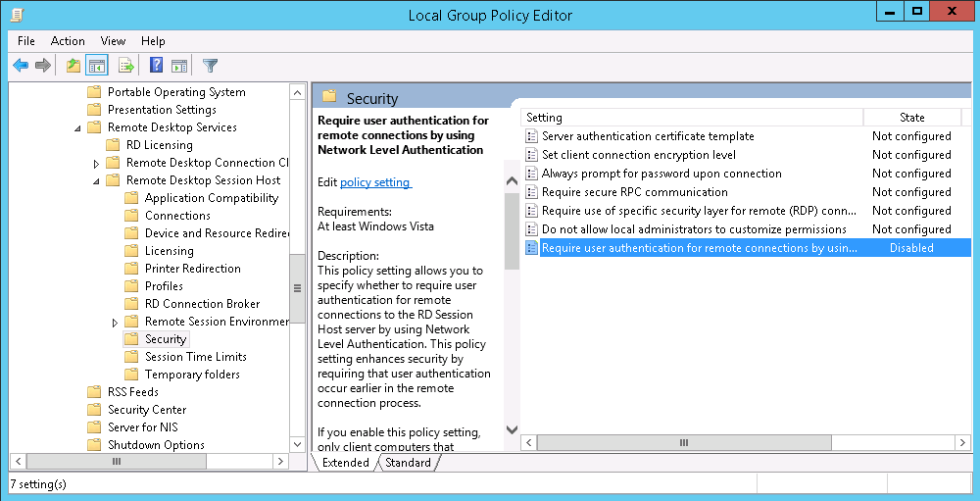Viewport: 980px width, 501px height.
Task: Select the Temporary folders item
Action: coord(192,375)
